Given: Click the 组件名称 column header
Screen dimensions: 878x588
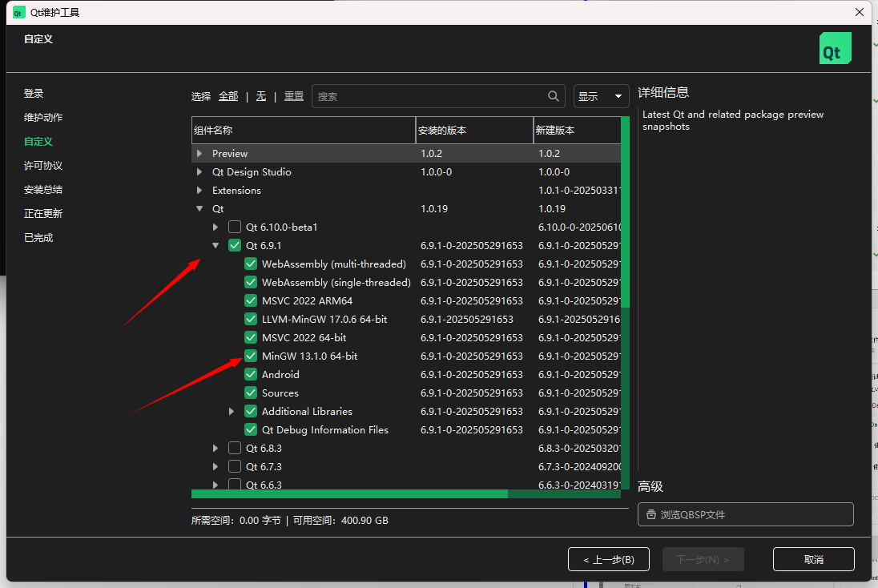Looking at the screenshot, I should pos(304,131).
